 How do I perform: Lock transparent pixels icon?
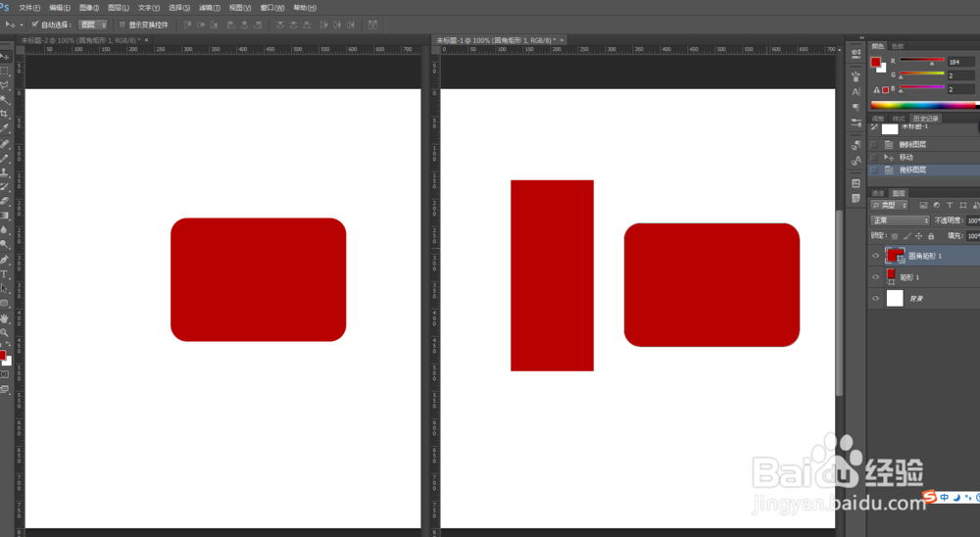895,236
